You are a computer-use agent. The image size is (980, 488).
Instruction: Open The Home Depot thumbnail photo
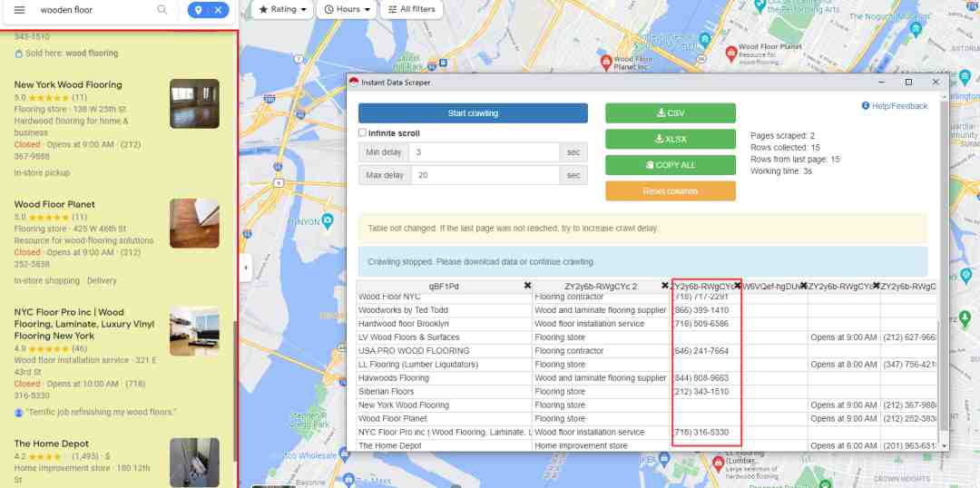coord(194,463)
